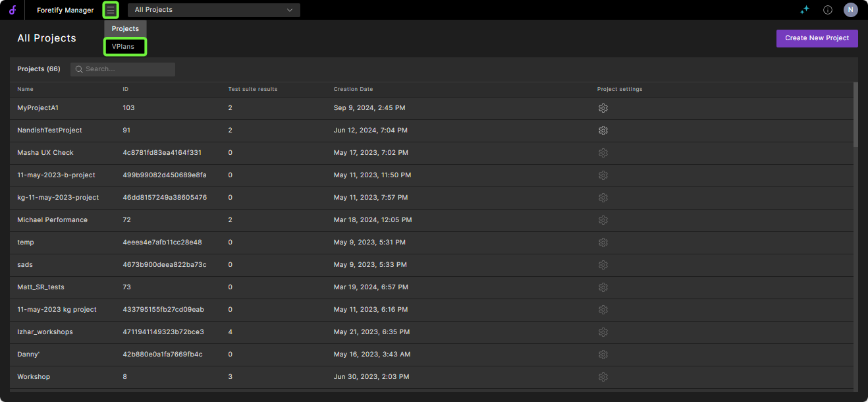
Task: Click settings gear for Workshop project
Action: [x=603, y=377]
